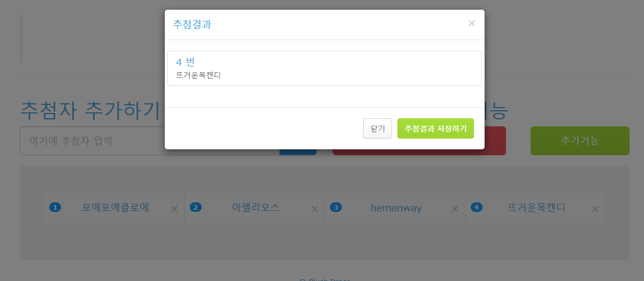Open the 추가기능 button
Viewport: 644px width, 281px height.
click(580, 141)
